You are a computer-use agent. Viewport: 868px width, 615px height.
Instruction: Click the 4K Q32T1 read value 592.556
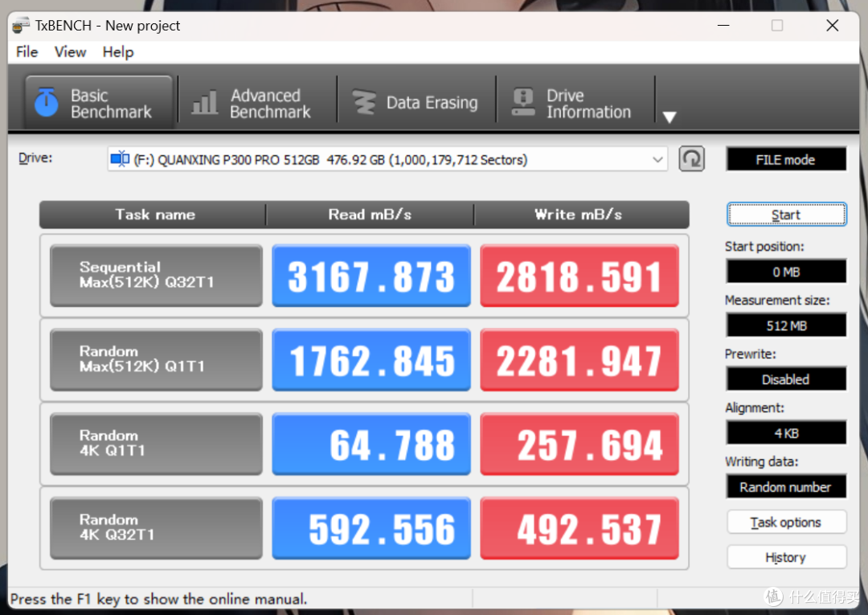tap(371, 528)
